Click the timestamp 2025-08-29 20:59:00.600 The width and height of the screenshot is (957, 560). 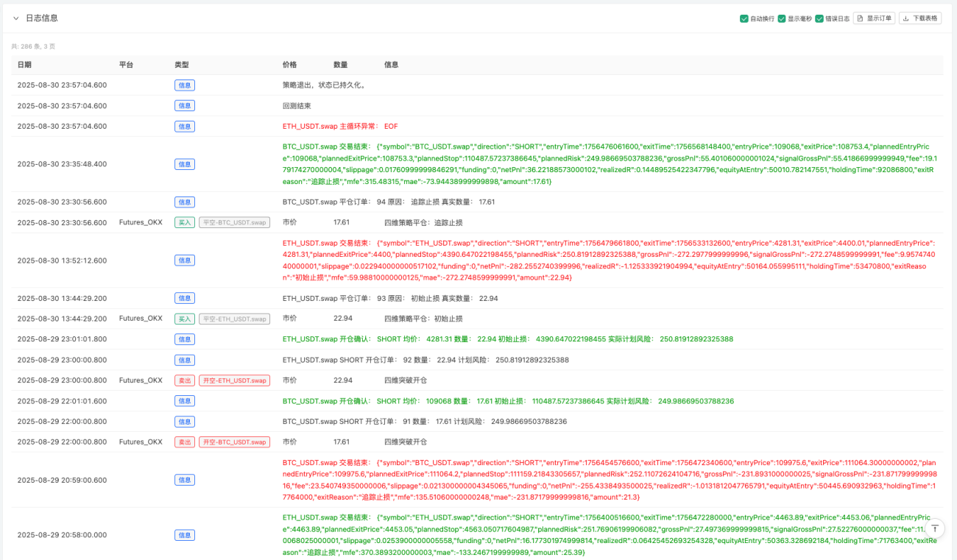point(62,479)
